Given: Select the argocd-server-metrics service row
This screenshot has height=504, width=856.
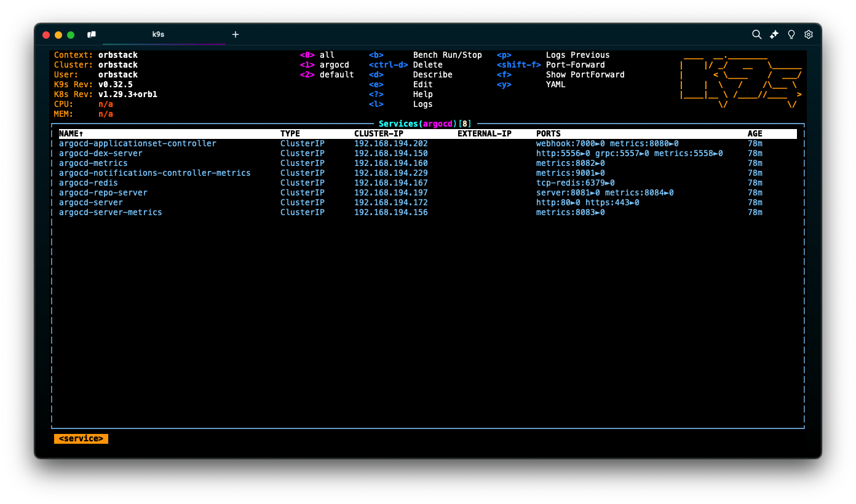Looking at the screenshot, I should point(428,212).
